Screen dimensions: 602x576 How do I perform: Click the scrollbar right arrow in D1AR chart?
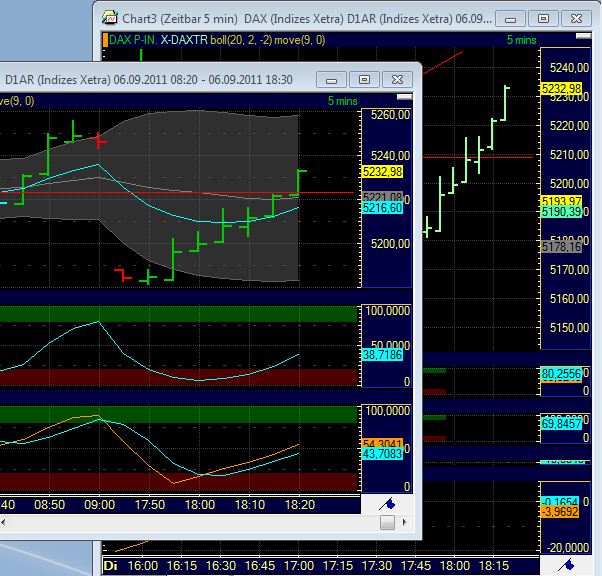point(404,522)
